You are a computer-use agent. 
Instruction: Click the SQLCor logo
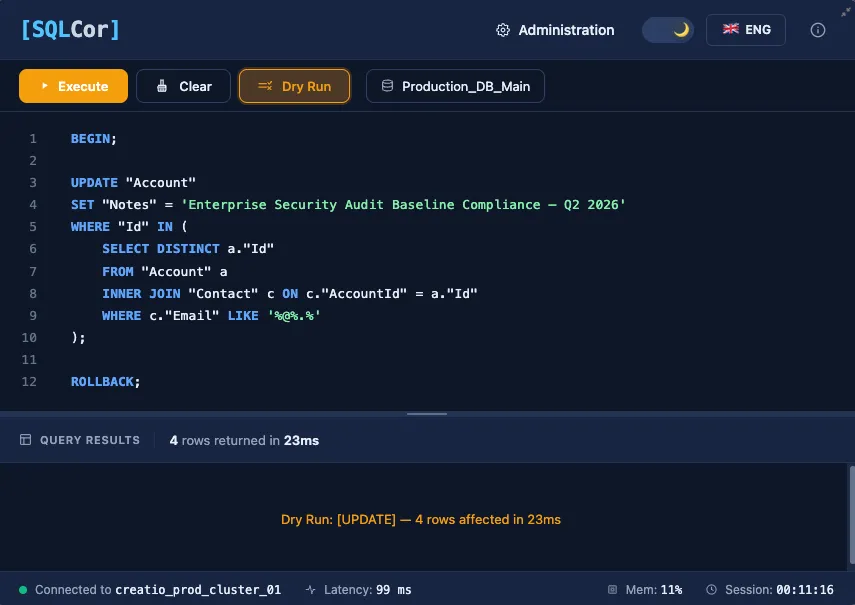70,29
